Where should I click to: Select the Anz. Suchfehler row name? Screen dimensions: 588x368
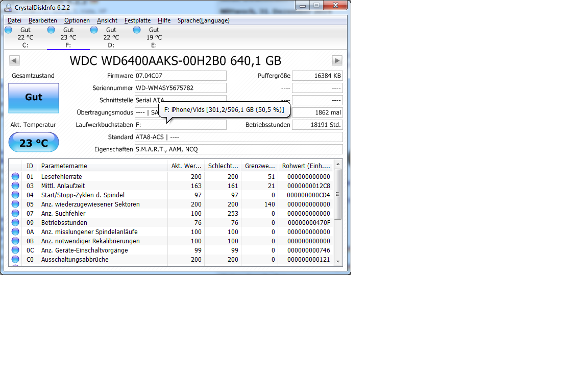coord(63,213)
